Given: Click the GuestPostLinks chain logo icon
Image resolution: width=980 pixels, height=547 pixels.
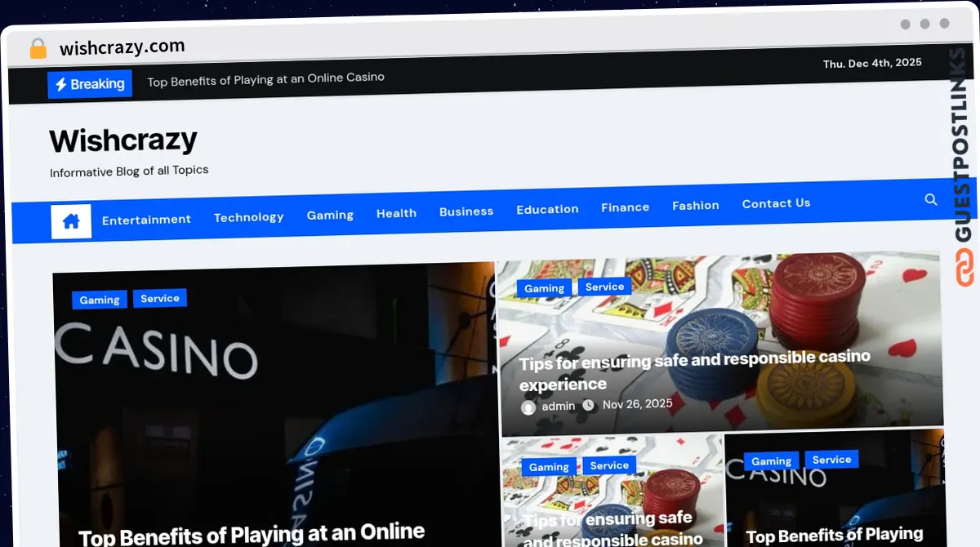Looking at the screenshot, I should [x=964, y=269].
